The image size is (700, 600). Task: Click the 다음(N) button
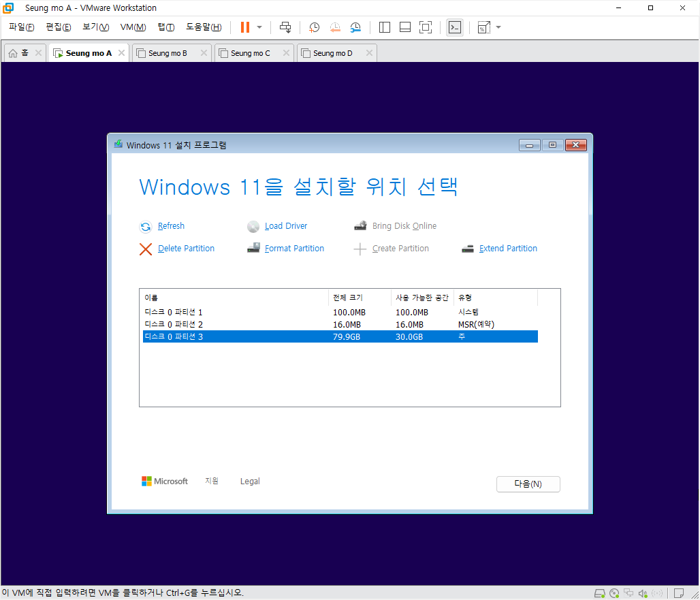[x=528, y=484]
